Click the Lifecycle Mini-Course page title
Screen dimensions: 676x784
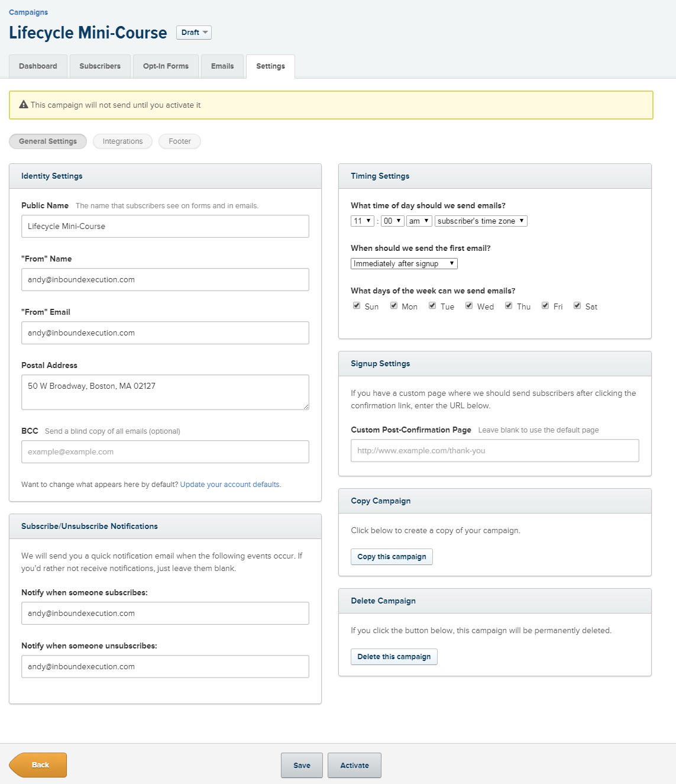(x=88, y=33)
